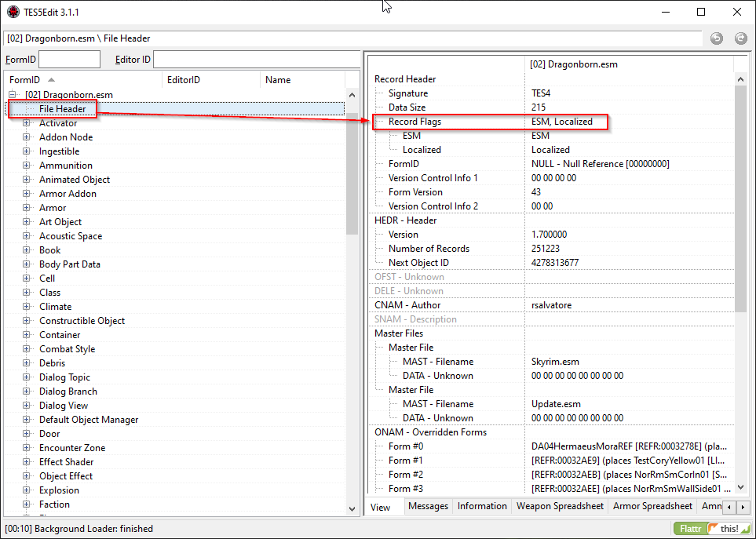Expand the Book group
The width and height of the screenshot is (756, 539).
pos(27,250)
